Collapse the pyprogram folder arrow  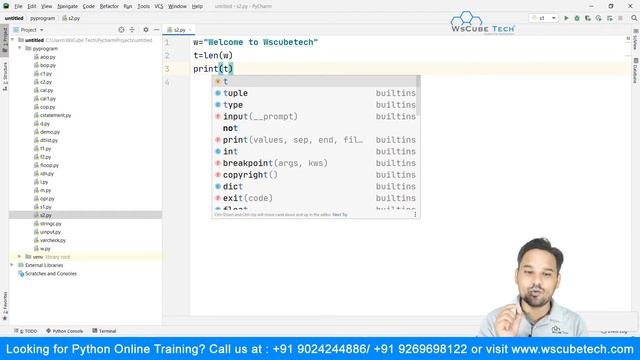20,48
